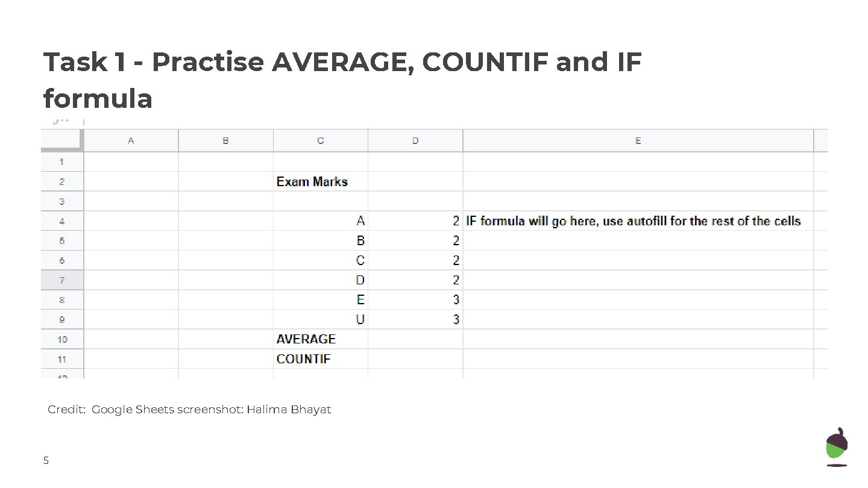Click the Google Sheets screenshot credit text
868x488 pixels.
(189, 410)
